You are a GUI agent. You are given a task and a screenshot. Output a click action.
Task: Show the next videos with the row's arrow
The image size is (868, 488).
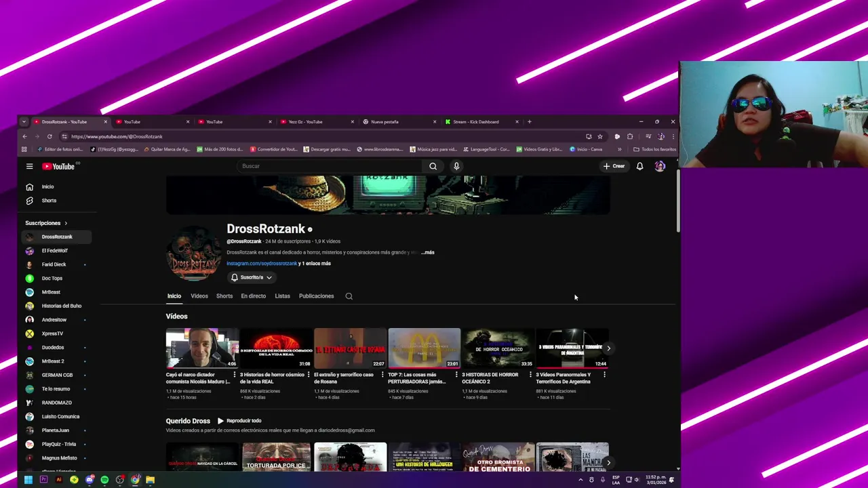tap(608, 348)
